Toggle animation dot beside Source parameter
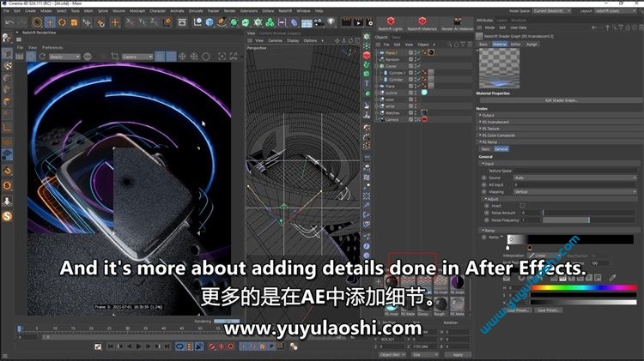The image size is (644, 361). [x=483, y=177]
